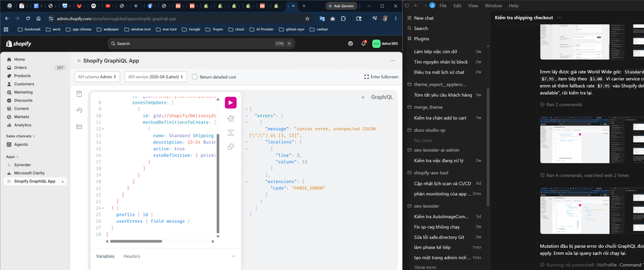Open the GraphiQL documentation explorer icon
This screenshot has height=270, width=644.
pyautogui.click(x=79, y=94)
